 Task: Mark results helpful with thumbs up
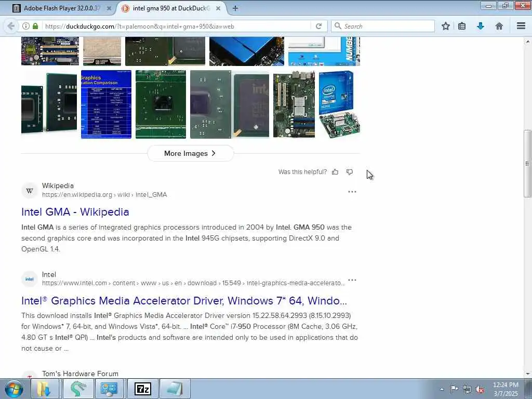point(335,172)
